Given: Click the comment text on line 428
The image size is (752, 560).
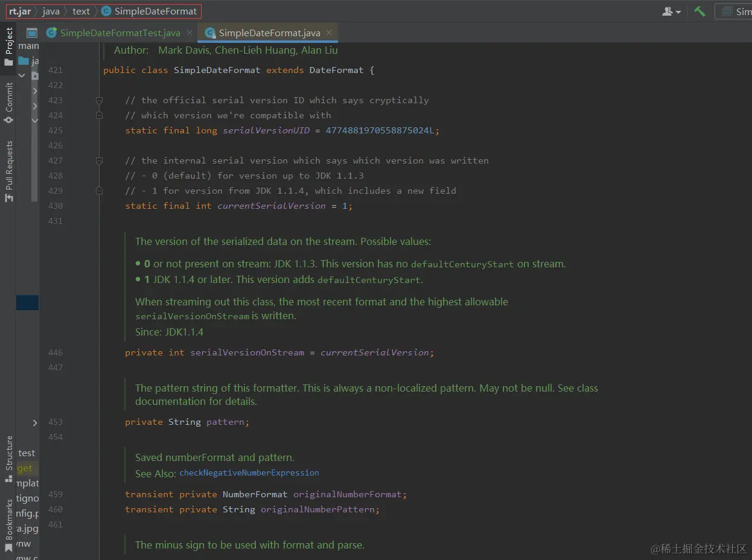Looking at the screenshot, I should (244, 176).
